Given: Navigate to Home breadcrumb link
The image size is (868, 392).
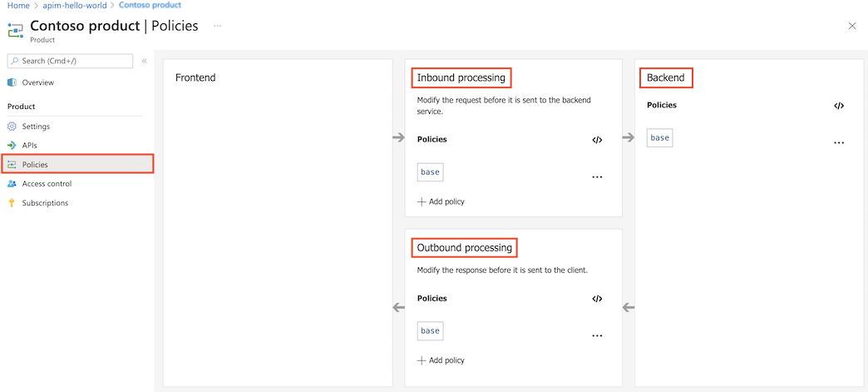Looking at the screenshot, I should click(18, 5).
